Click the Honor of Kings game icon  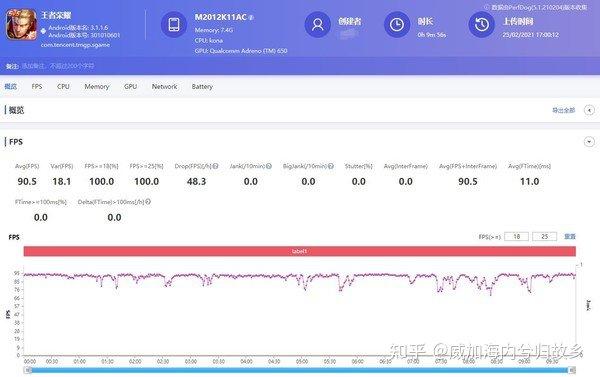22,24
